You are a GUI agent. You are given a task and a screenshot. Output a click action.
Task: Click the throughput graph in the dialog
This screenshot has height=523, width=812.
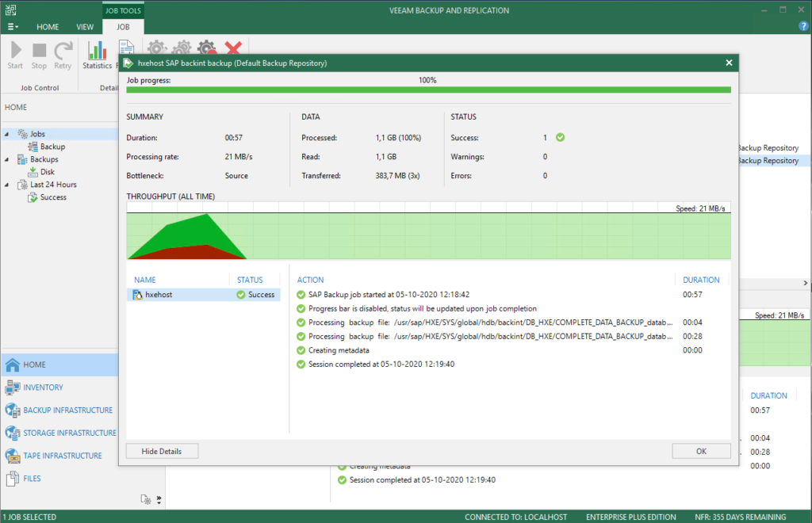pos(428,231)
